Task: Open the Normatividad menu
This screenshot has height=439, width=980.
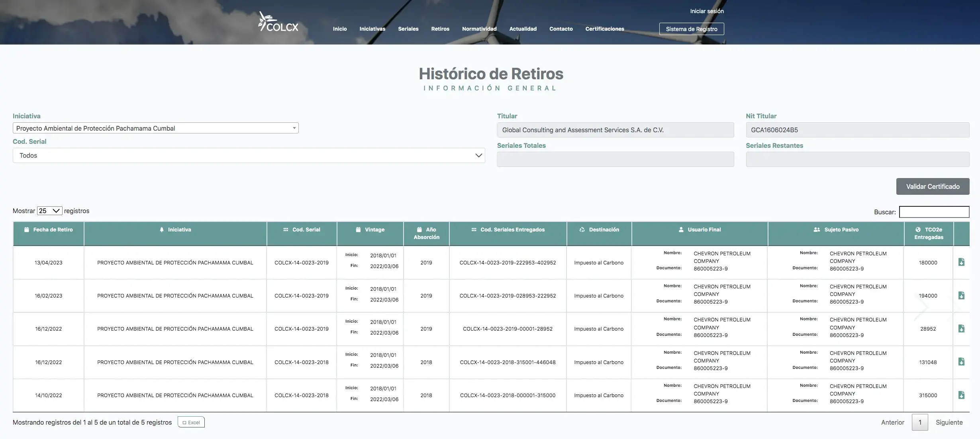Action: tap(479, 29)
